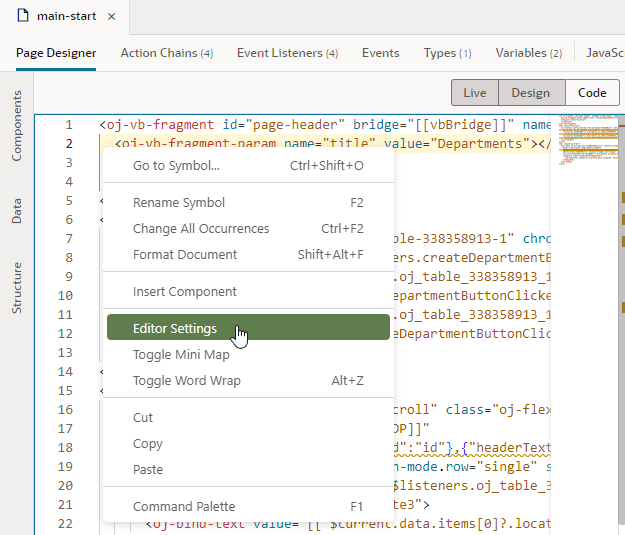Choose Copy from context menu
625x535 pixels.
[x=248, y=443]
